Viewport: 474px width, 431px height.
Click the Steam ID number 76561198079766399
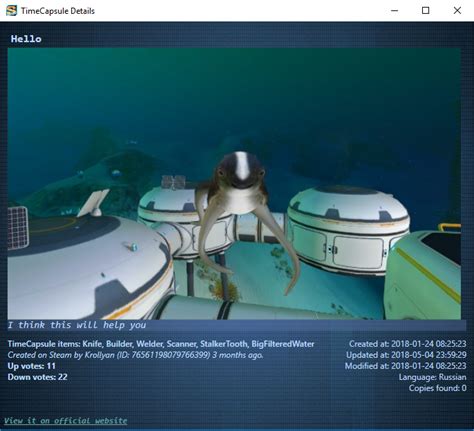click(169, 355)
